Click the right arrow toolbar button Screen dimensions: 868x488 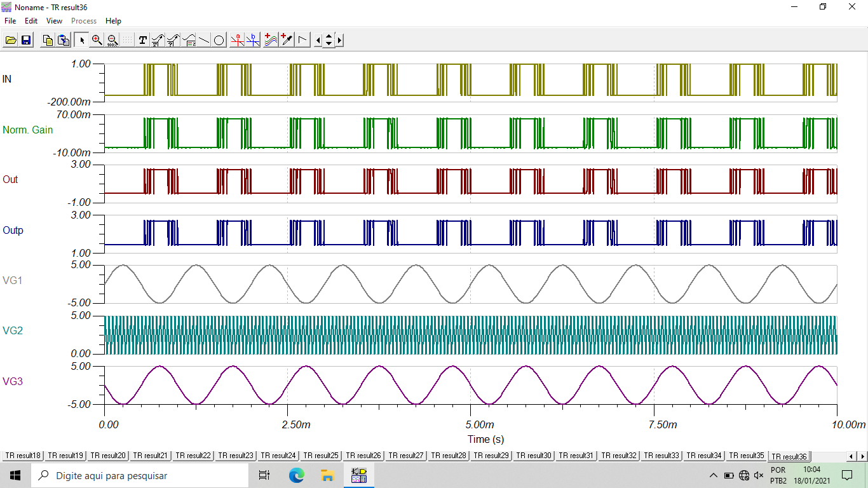(x=340, y=40)
